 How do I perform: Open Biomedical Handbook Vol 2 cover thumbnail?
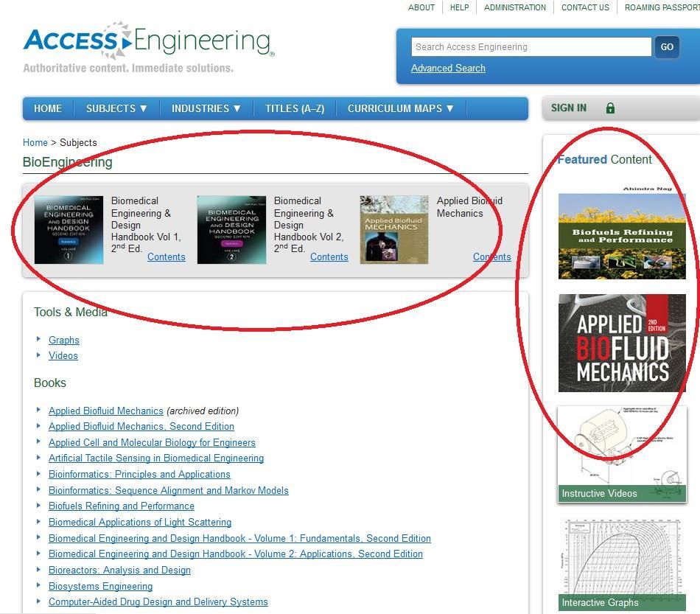(x=231, y=229)
